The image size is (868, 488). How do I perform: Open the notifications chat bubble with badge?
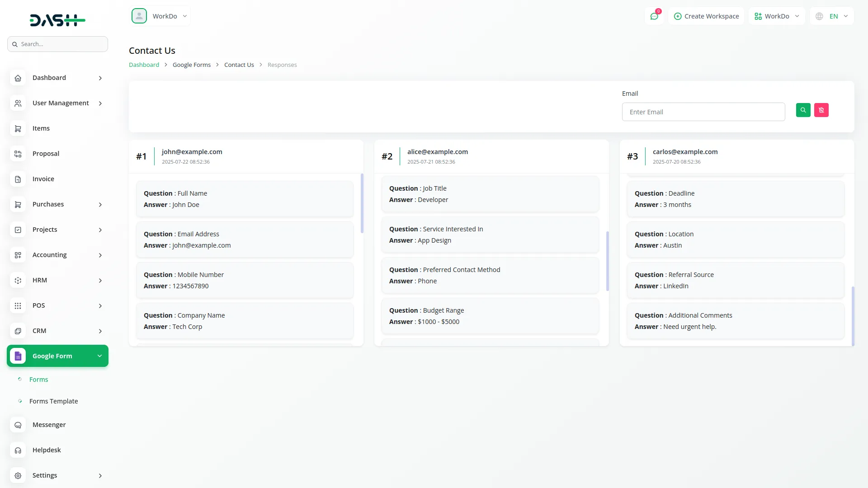point(654,16)
